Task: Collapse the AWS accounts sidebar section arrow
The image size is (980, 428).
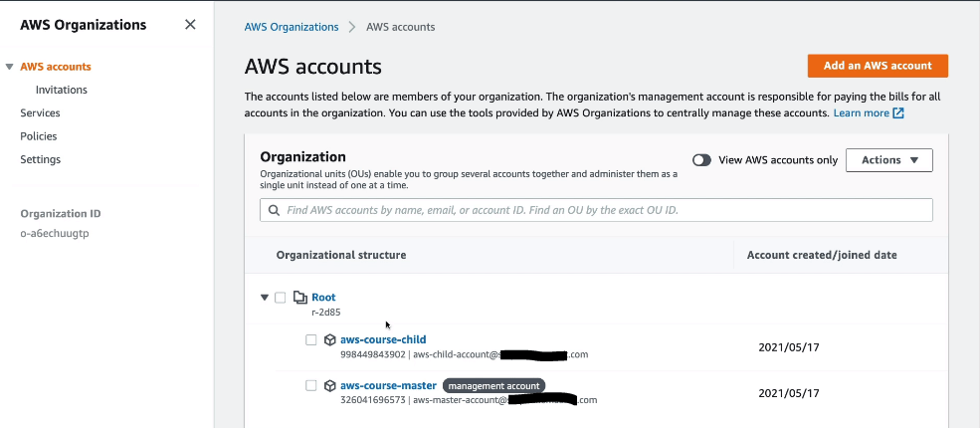Action: tap(10, 67)
